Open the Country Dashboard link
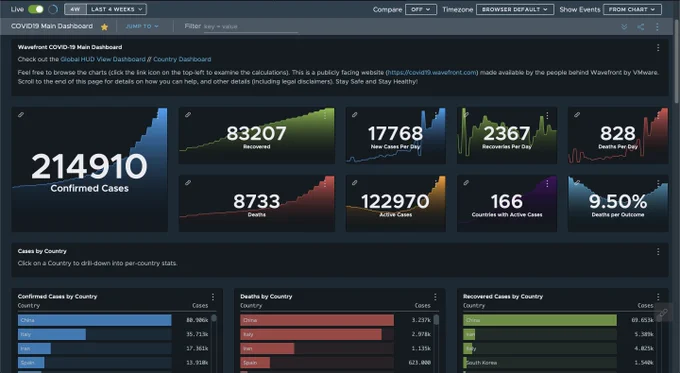The height and width of the screenshot is (373, 680). [x=182, y=59]
